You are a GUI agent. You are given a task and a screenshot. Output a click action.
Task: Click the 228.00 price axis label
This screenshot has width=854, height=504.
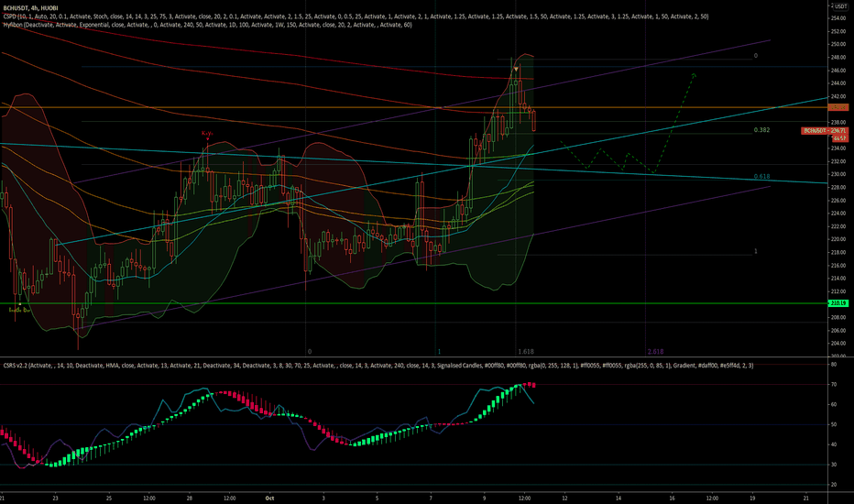pyautogui.click(x=838, y=188)
